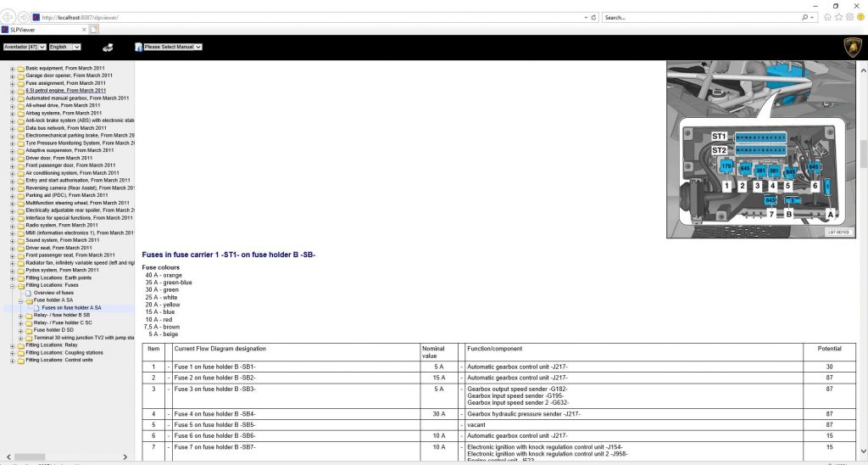Click the Gearbox hydraulic pressure sender -J217- cell
Image resolution: width=868 pixels, height=465 pixels.
point(634,414)
